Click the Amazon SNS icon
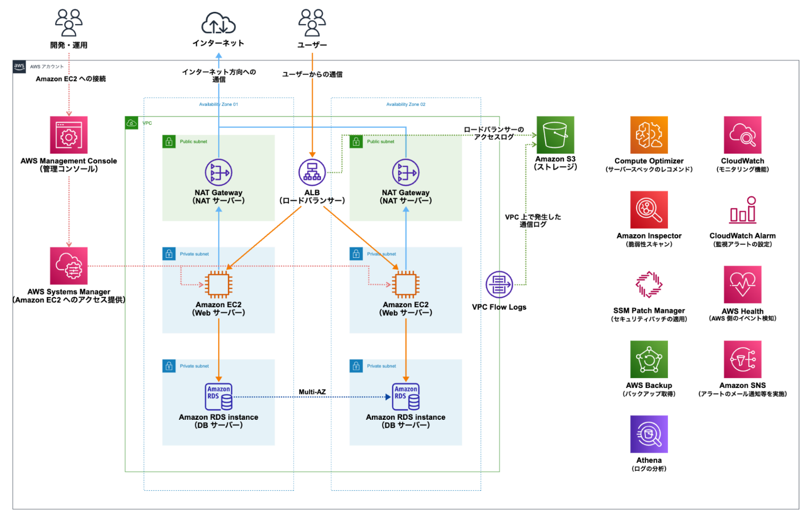The height and width of the screenshot is (522, 812). (x=742, y=359)
